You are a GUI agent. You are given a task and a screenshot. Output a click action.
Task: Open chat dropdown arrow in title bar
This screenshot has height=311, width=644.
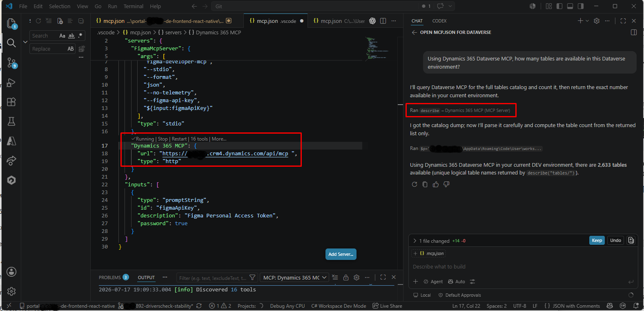pos(450,6)
